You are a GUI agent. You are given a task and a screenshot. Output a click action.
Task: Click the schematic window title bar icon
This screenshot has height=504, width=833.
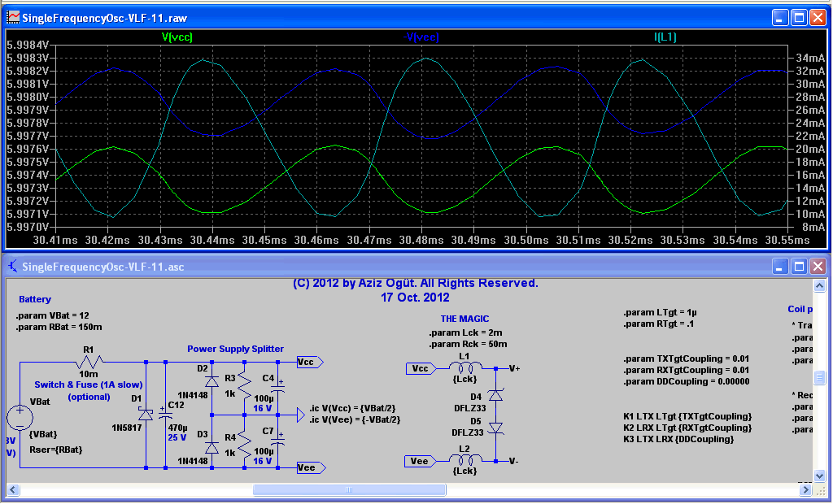pos(13,267)
